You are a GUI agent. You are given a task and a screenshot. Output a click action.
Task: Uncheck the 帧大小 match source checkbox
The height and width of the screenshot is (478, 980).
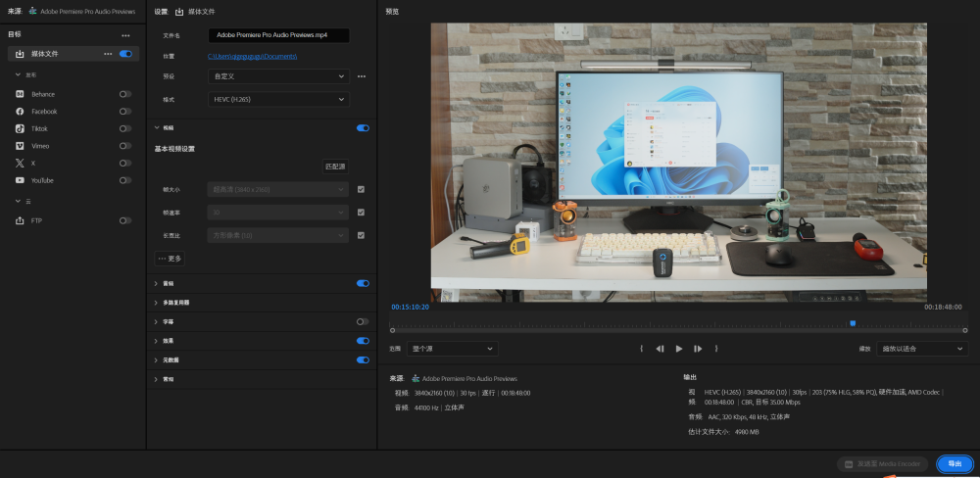(361, 189)
